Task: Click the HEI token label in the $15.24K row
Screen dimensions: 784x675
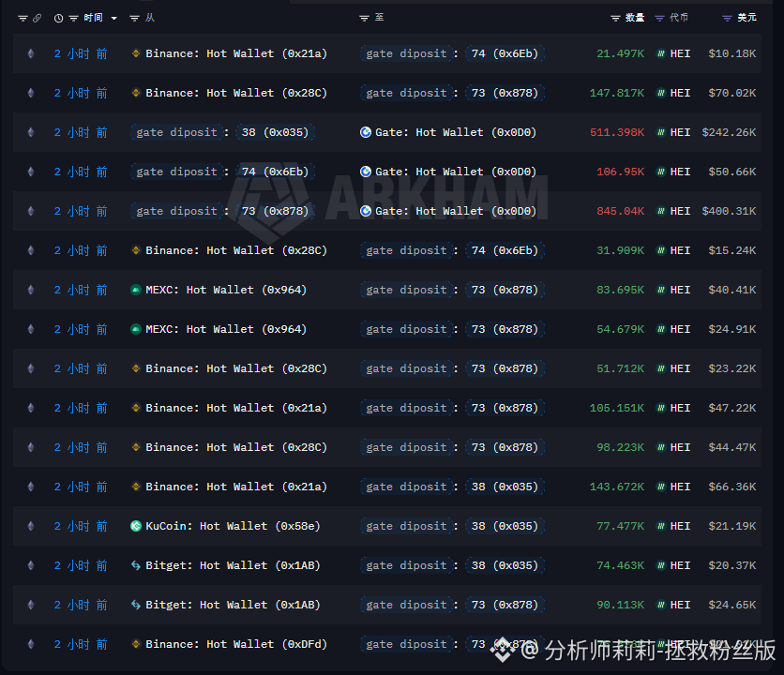Action: pyautogui.click(x=680, y=250)
